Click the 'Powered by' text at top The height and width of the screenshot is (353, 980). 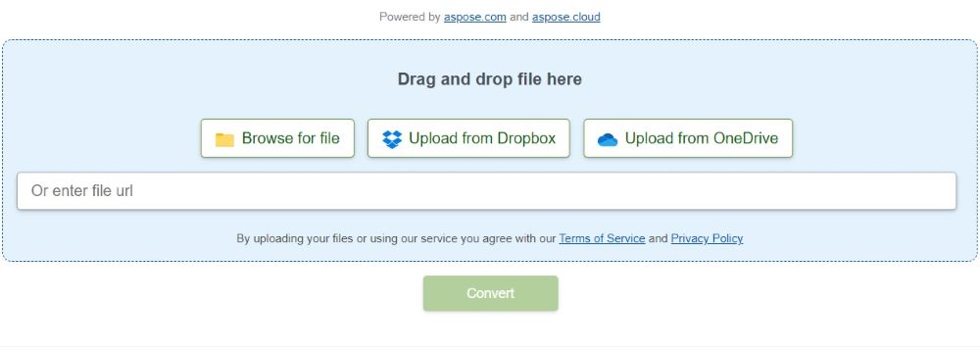pos(410,17)
